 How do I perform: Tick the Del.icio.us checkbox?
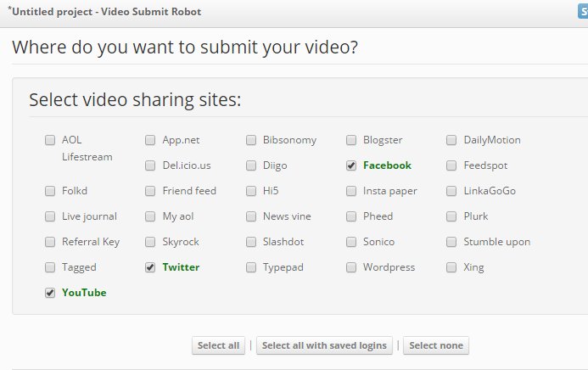(x=150, y=165)
